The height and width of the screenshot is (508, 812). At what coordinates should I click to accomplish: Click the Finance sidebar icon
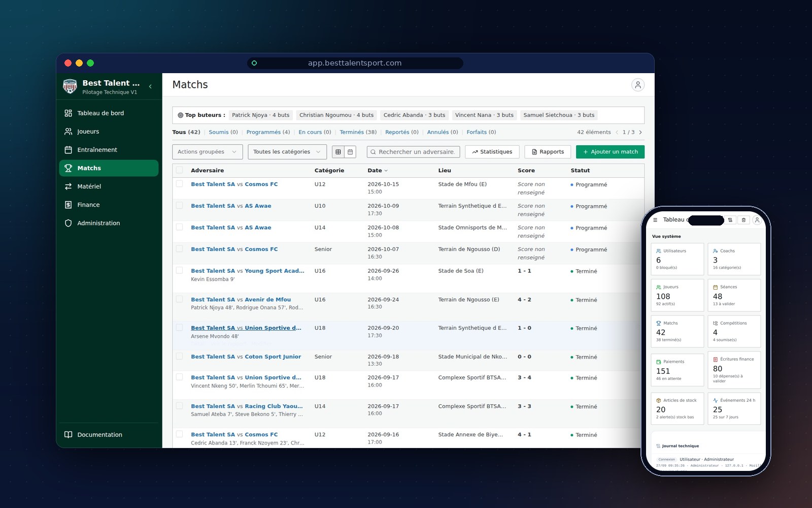pos(68,205)
